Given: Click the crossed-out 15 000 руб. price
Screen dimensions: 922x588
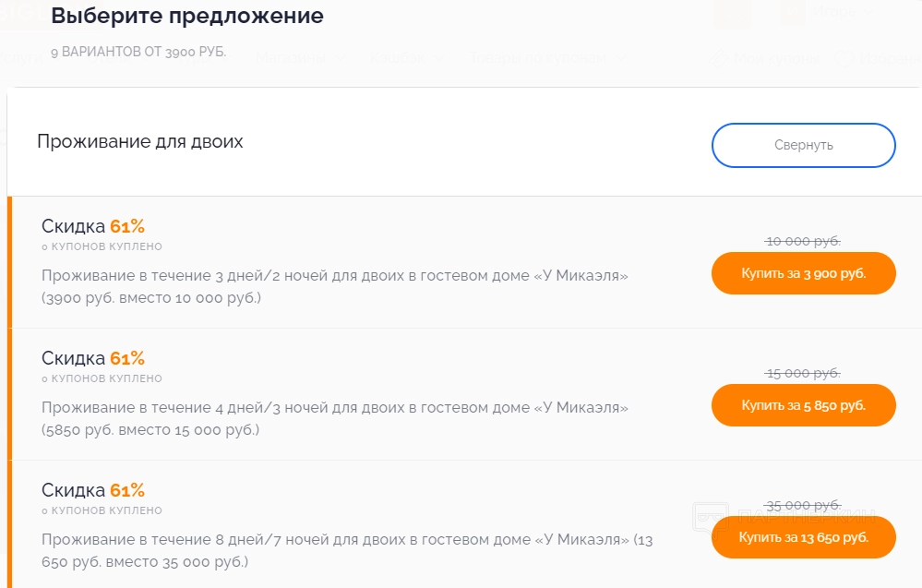Looking at the screenshot, I should point(803,373).
